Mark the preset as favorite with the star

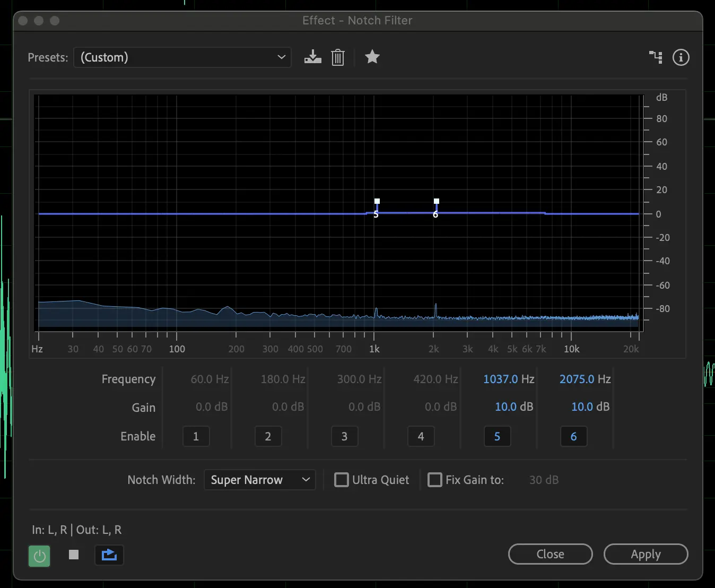click(372, 57)
